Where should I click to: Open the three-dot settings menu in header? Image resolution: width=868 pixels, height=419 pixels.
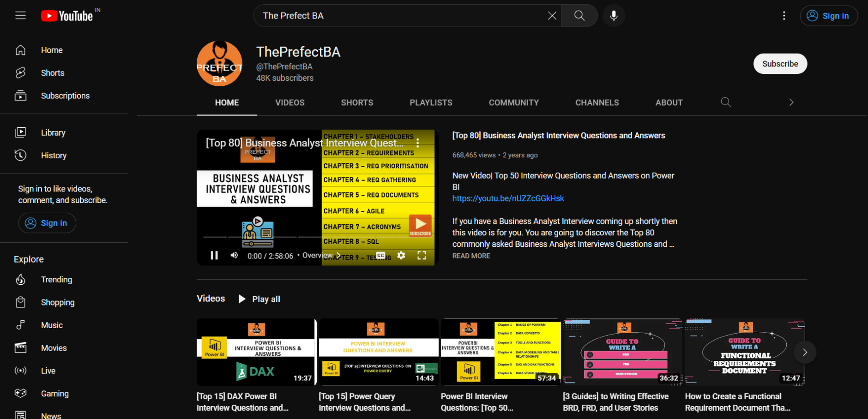[x=784, y=16]
